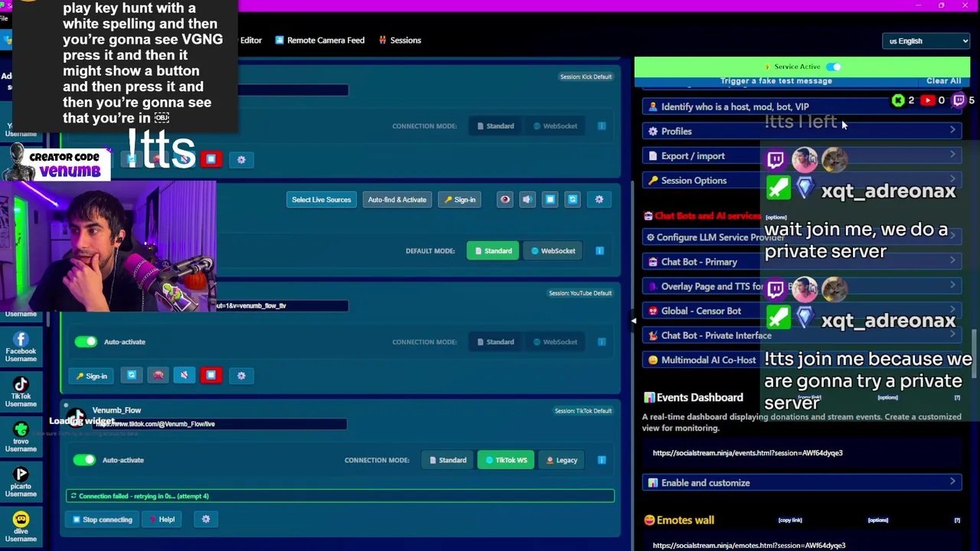The height and width of the screenshot is (551, 980).
Task: Select Legacy connection mode for TikTok
Action: pos(562,460)
